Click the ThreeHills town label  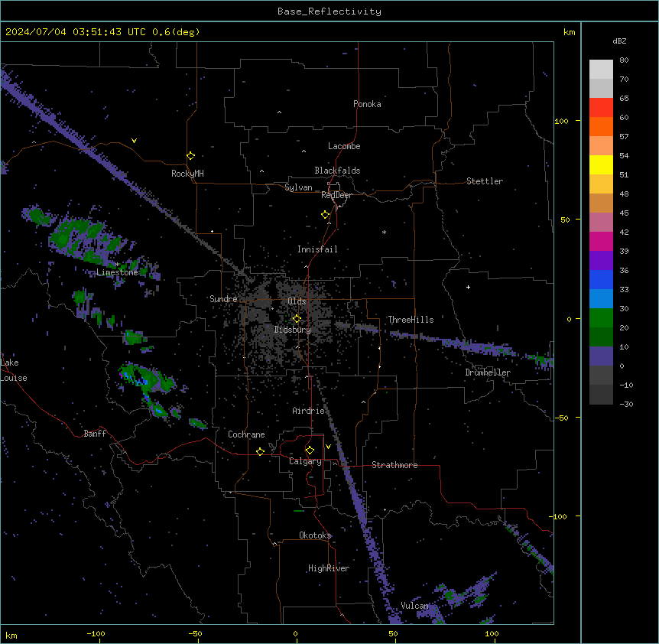(411, 320)
